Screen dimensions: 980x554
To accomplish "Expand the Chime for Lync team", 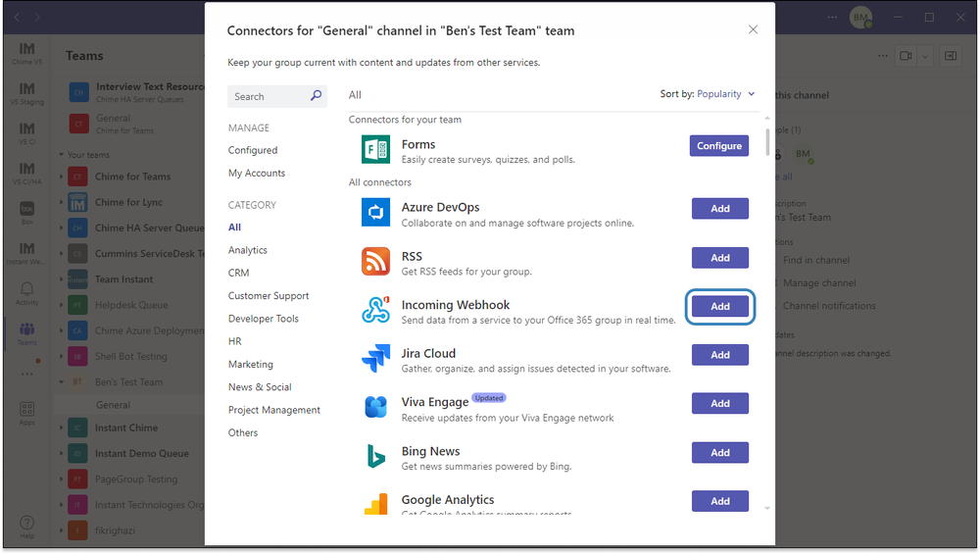I will point(61,203).
